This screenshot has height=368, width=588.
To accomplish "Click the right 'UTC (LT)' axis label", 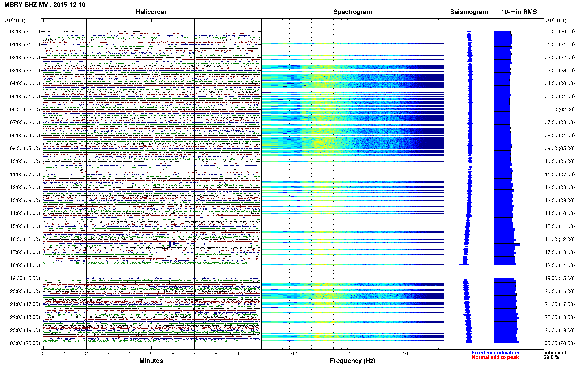I will point(556,20).
